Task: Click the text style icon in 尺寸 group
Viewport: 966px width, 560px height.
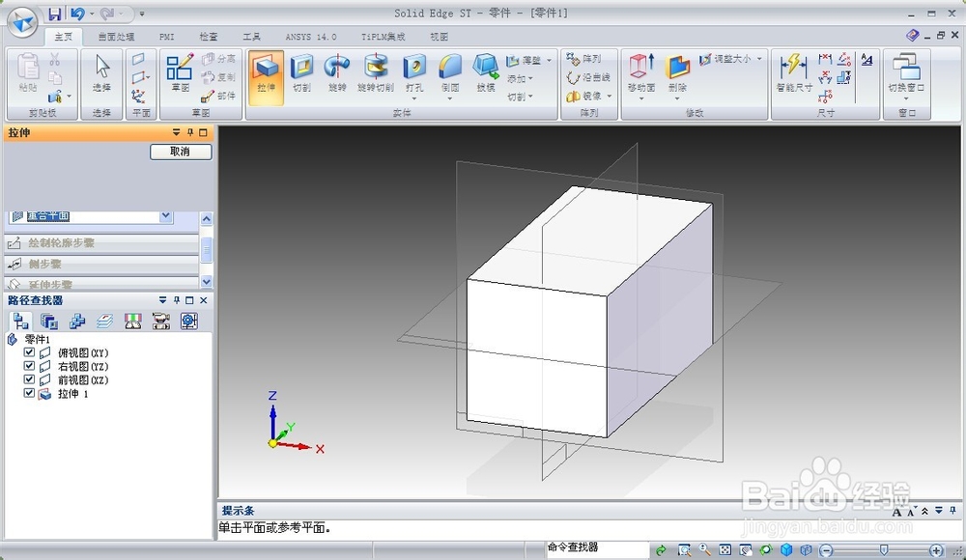Action: click(x=867, y=59)
